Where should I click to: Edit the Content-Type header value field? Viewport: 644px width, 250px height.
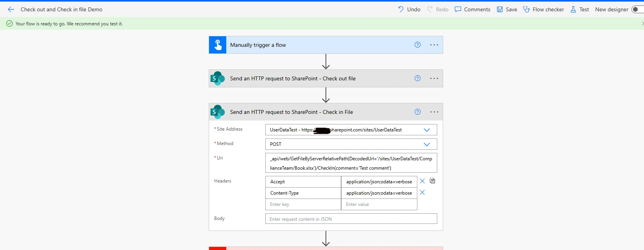[379, 193]
